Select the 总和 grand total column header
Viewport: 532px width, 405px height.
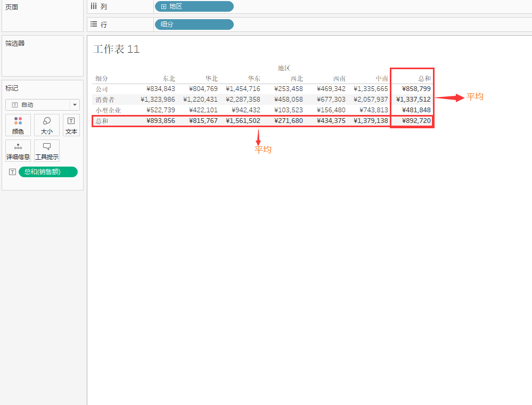[x=424, y=79]
